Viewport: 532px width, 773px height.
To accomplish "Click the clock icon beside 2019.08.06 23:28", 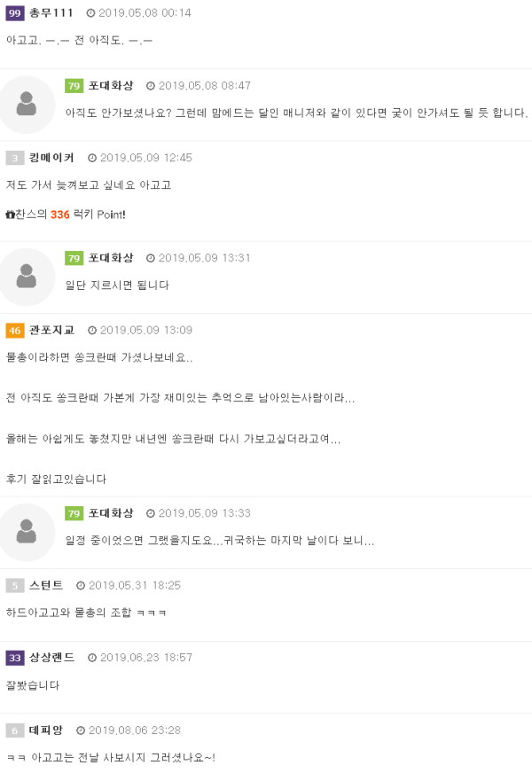I will (81, 730).
